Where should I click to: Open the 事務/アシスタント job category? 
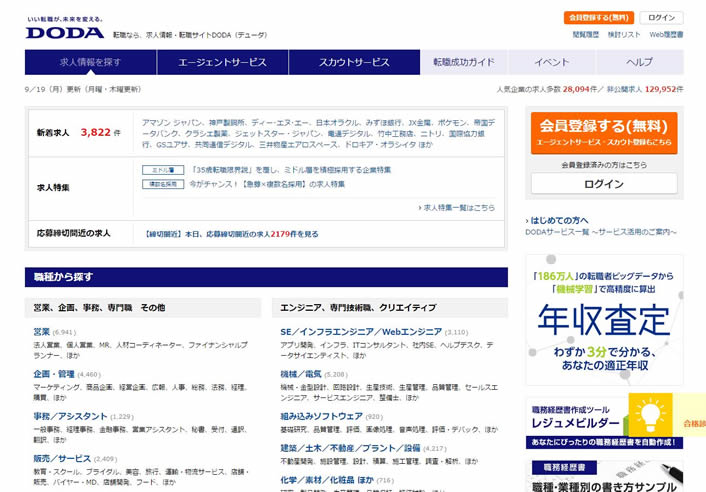click(70, 416)
